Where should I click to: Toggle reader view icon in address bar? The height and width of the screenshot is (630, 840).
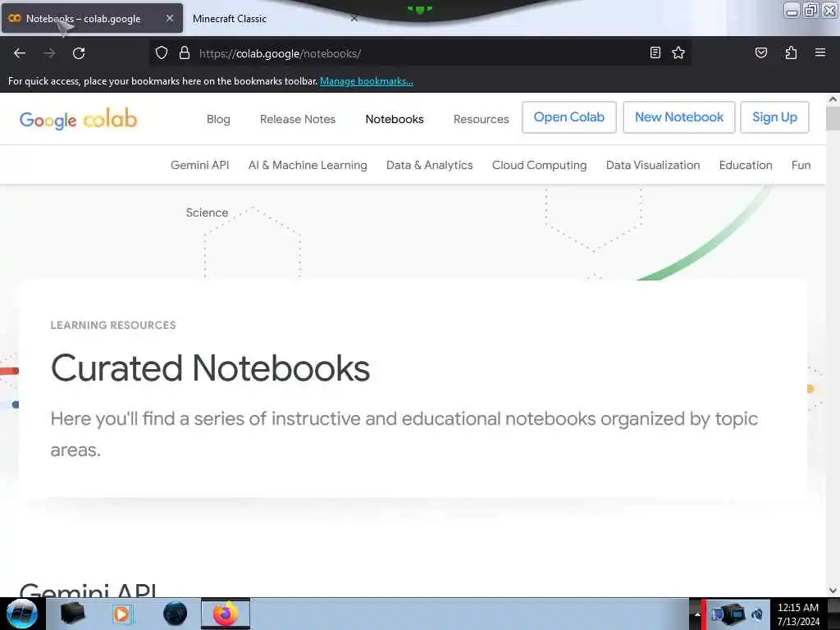coord(655,52)
